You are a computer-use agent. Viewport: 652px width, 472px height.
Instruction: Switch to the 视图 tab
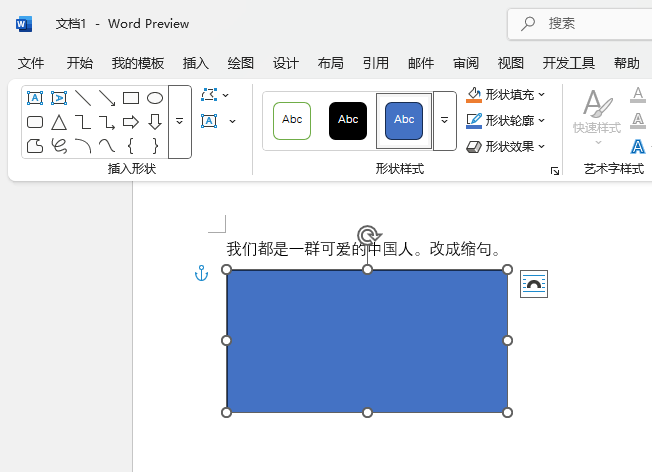(511, 63)
